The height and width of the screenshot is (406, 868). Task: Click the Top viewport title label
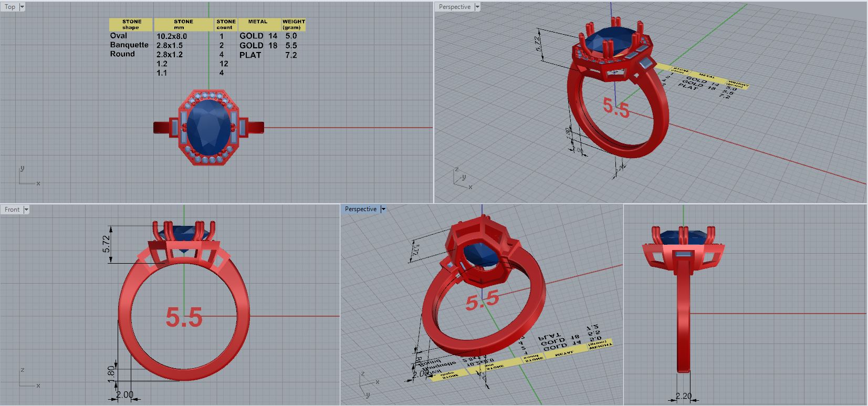click(10, 7)
